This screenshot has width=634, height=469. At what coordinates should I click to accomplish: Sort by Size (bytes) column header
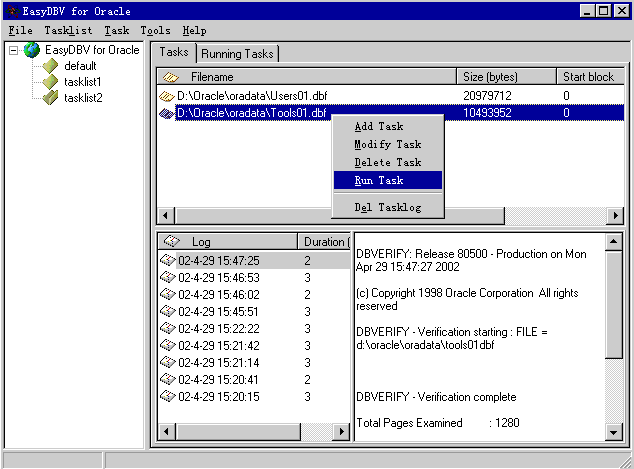(x=507, y=77)
